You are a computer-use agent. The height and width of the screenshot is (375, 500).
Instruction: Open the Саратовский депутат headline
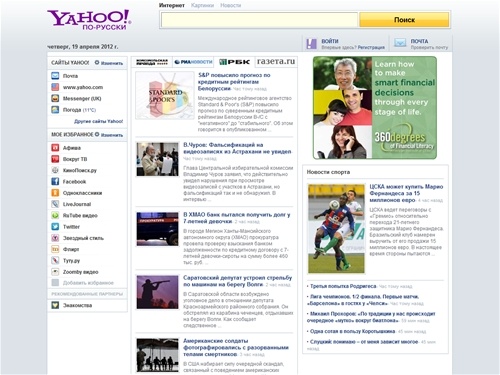pyautogui.click(x=237, y=281)
